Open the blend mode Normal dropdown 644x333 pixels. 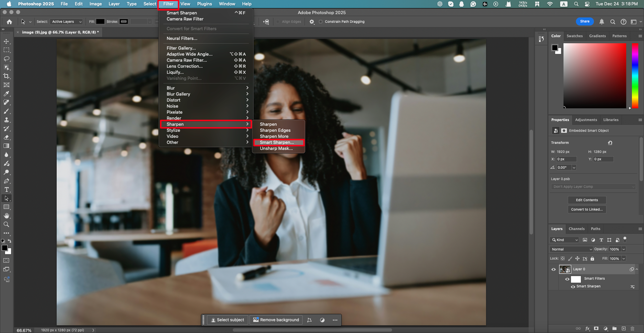click(572, 249)
